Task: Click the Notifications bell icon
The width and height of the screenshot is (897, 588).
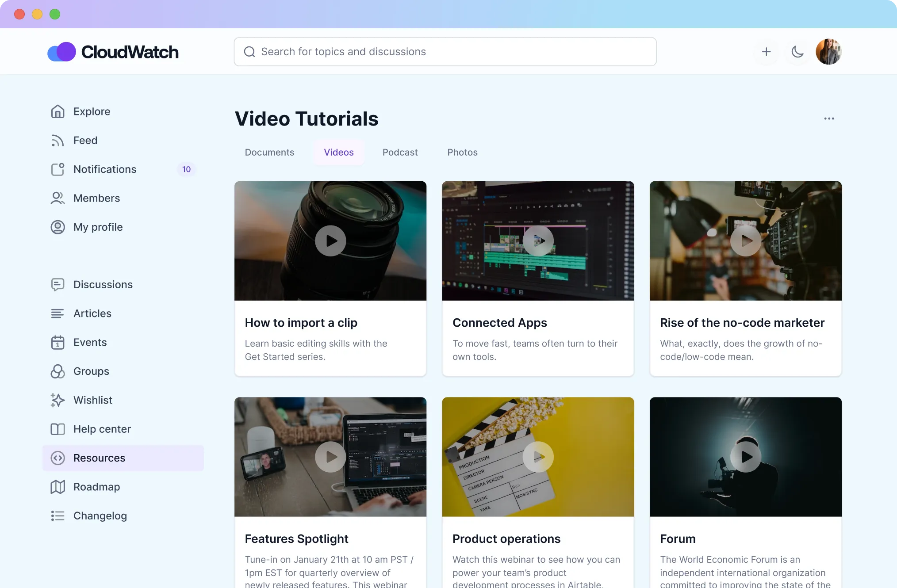Action: (57, 169)
